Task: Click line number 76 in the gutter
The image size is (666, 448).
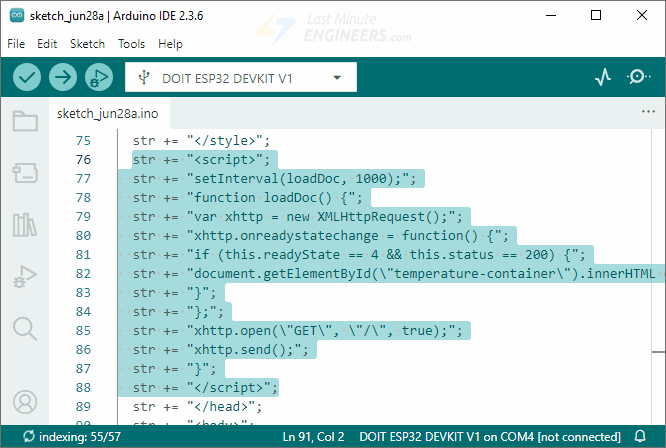Action: point(83,160)
